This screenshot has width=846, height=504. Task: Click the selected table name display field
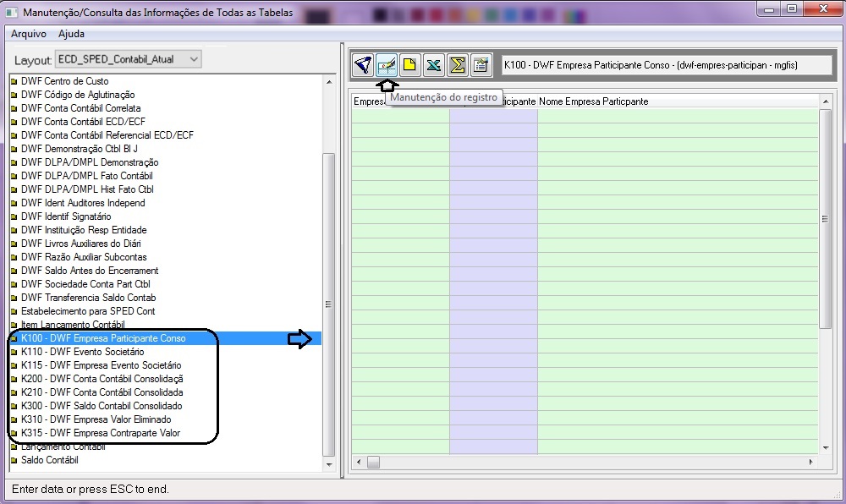click(667, 65)
